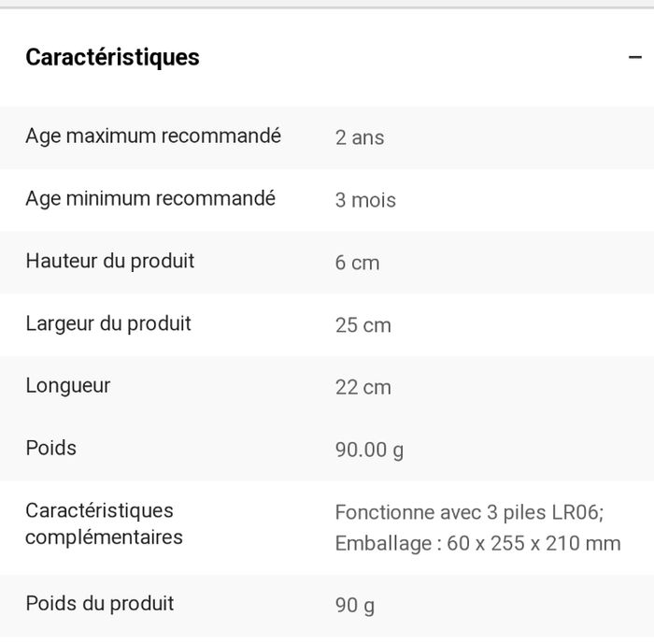Select the Age maximum recommandé label

coord(153,136)
